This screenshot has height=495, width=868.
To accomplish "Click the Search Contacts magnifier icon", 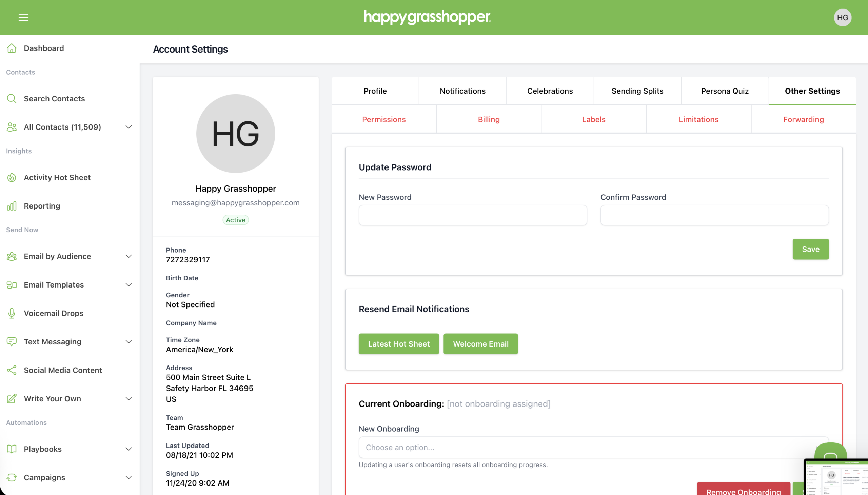I will [12, 99].
